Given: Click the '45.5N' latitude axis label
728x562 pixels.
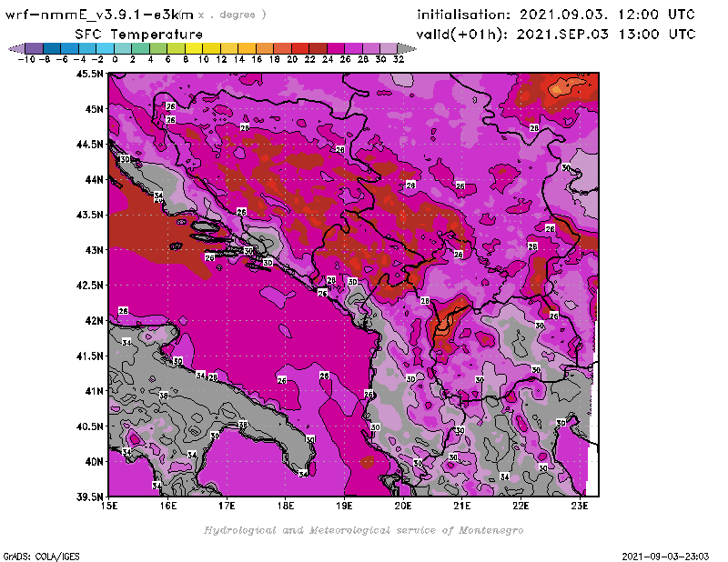Looking at the screenshot, I should click(x=89, y=74).
